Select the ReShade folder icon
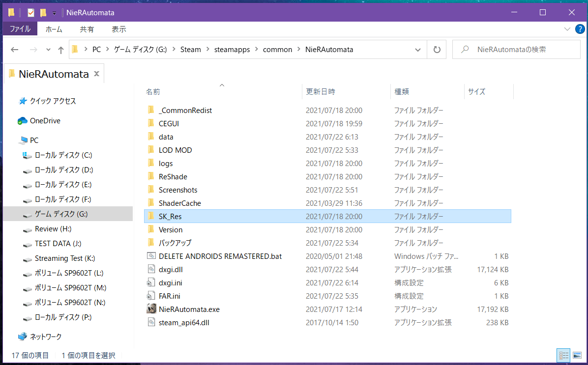This screenshot has height=365, width=588. pyautogui.click(x=151, y=176)
